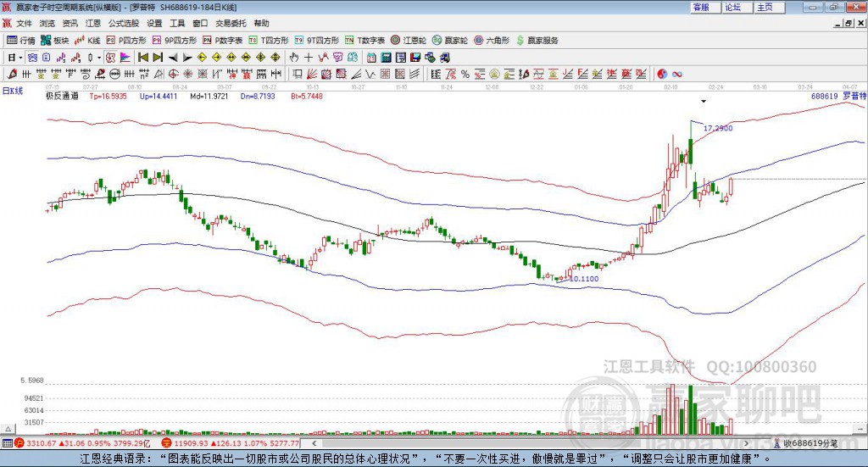Open the calculator icon in toolbar
Viewport: 868px width, 467px height.
(386, 58)
